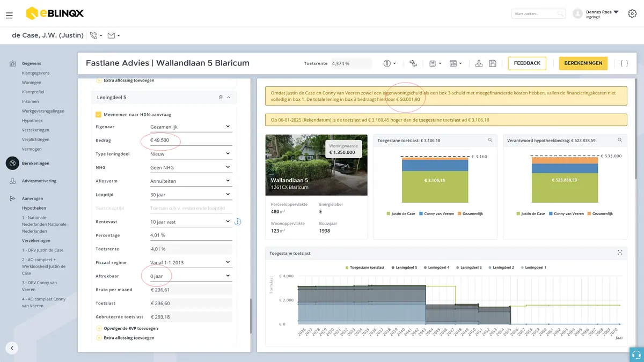Open the warnings exclamation icon menu
Screen dimensions: 644x362
(390, 63)
